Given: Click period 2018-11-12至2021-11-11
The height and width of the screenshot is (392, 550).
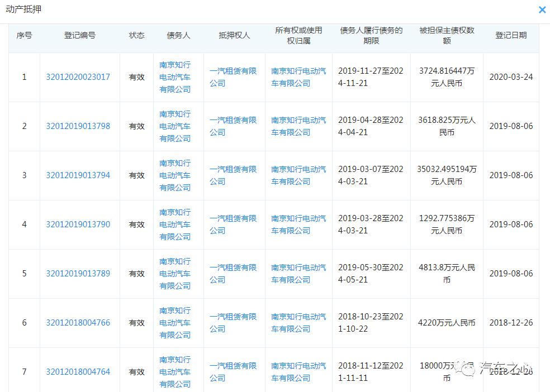Looking at the screenshot, I should (371, 372).
